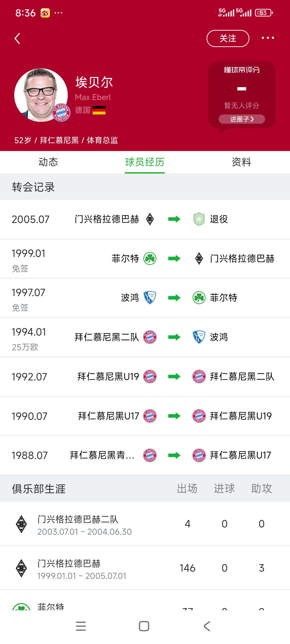This screenshot has height=644, width=290.
Task: Switch to the 动态 tab
Action: point(48,162)
